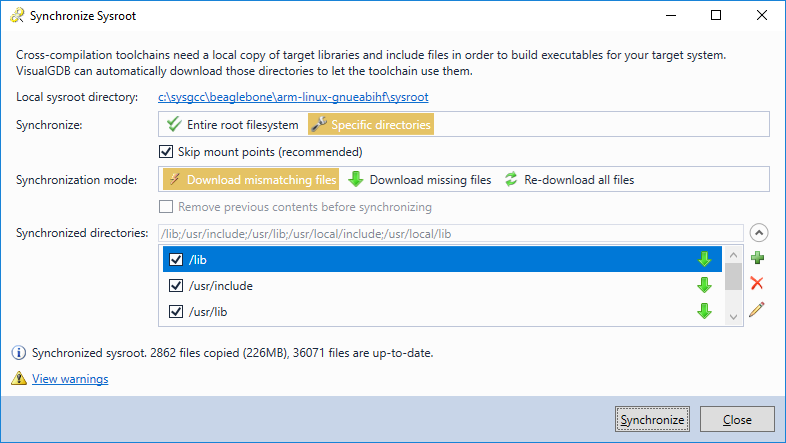Viewport: 786px width, 443px height.
Task: Uncheck the /usr/include directory checkbox
Action: point(176,286)
